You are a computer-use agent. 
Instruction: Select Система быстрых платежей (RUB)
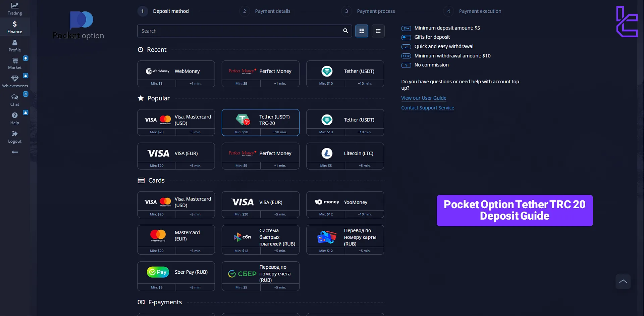pos(261,240)
